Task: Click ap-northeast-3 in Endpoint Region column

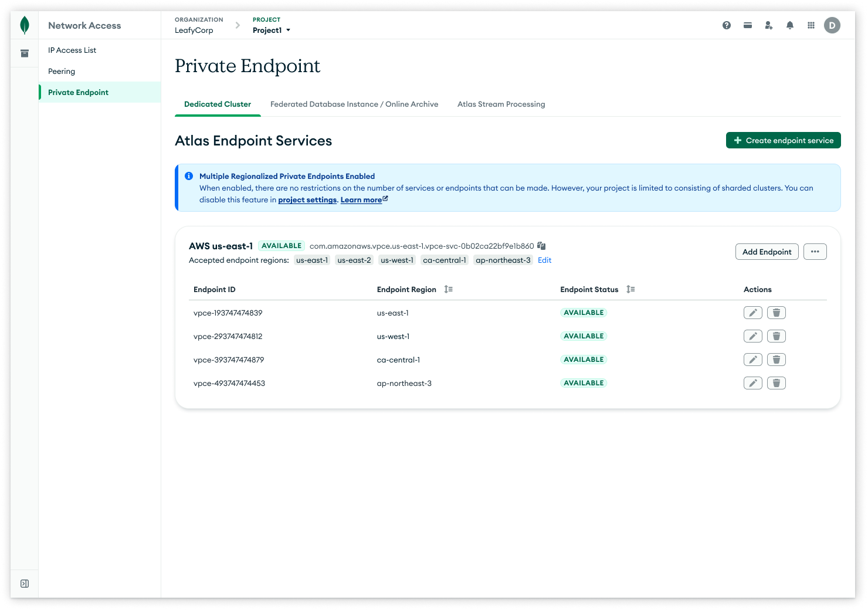Action: tap(404, 383)
